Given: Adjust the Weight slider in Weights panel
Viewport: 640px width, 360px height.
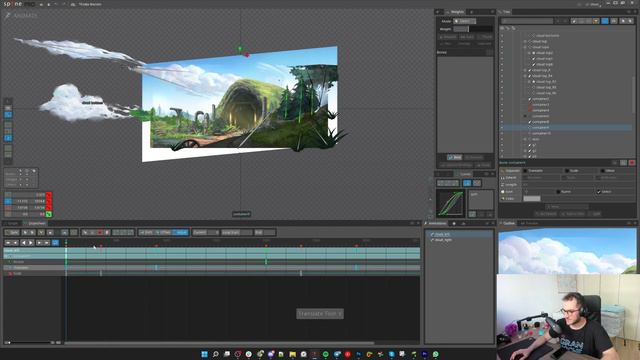Looking at the screenshot, I should pyautogui.click(x=473, y=29).
